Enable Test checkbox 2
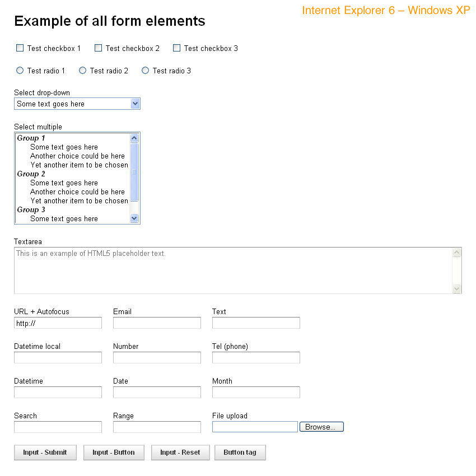The image size is (476, 476). [99, 48]
